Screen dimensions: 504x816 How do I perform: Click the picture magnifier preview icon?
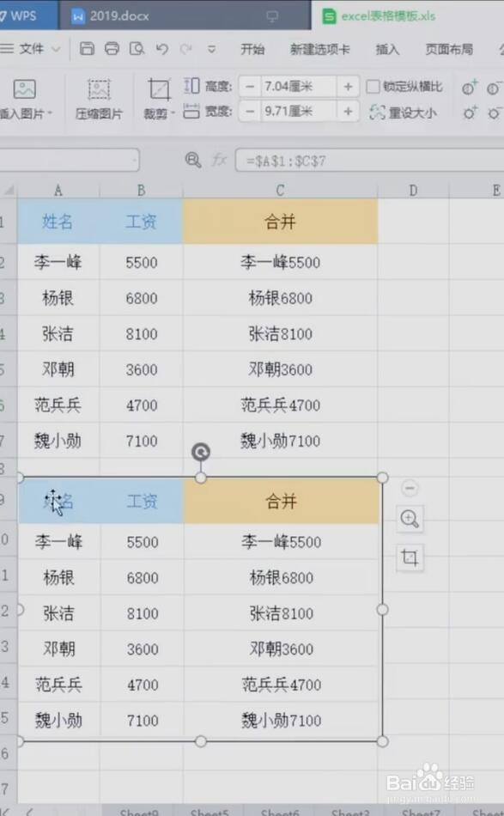[x=410, y=519]
